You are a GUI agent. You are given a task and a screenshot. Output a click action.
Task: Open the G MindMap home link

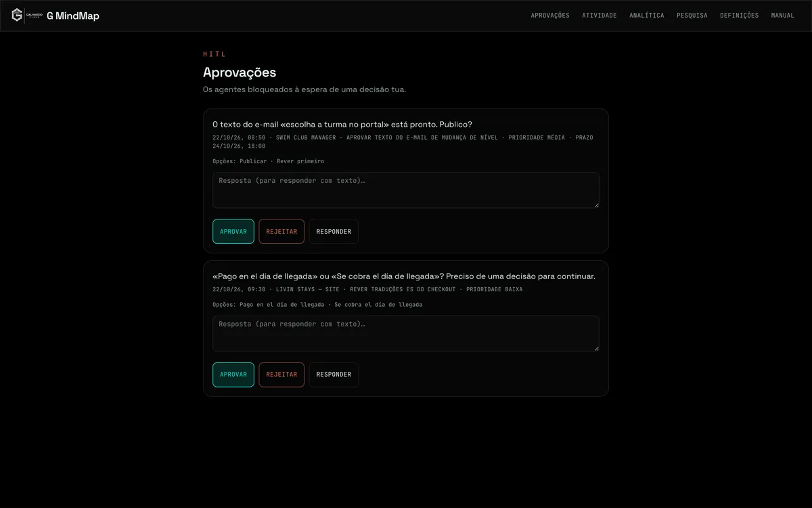[55, 15]
